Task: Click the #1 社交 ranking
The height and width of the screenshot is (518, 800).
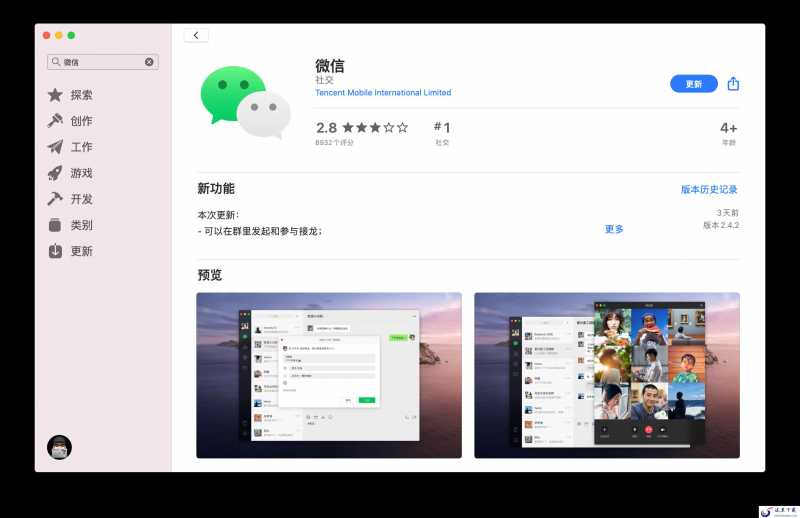Action: 442,133
